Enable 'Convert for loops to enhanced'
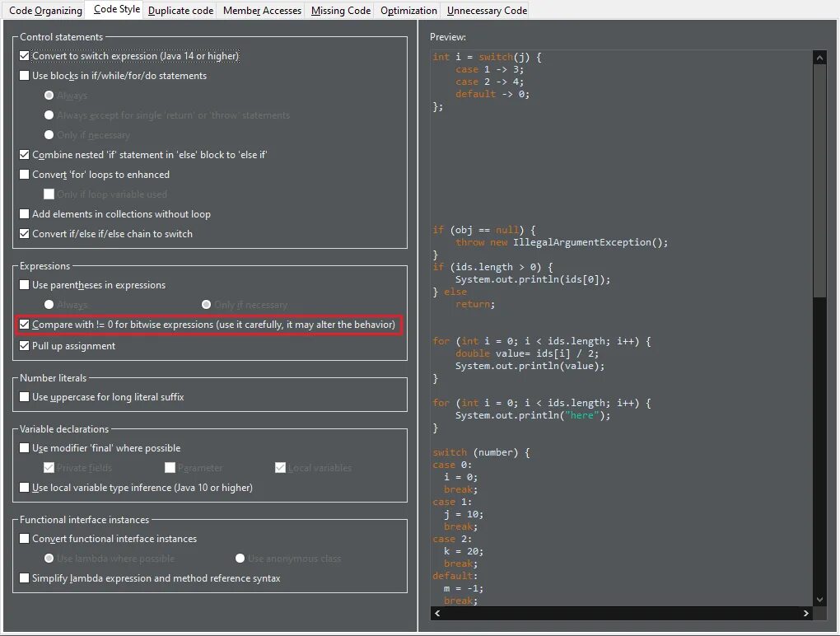 point(25,174)
